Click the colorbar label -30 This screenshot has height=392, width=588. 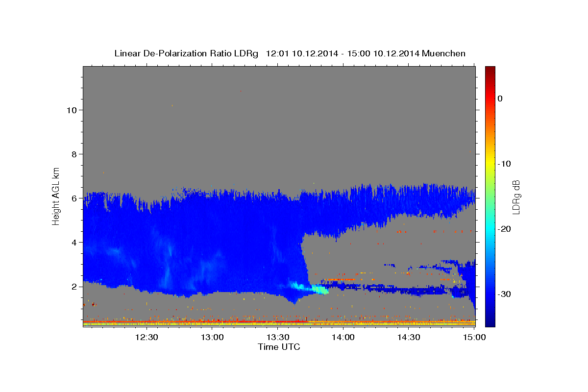[505, 294]
